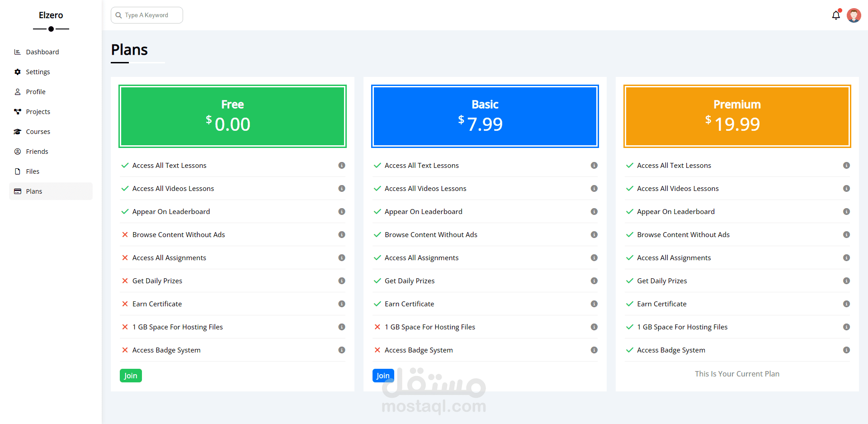
Task: Info icon for Free plan Access All Text Lessons
Action: pos(342,166)
